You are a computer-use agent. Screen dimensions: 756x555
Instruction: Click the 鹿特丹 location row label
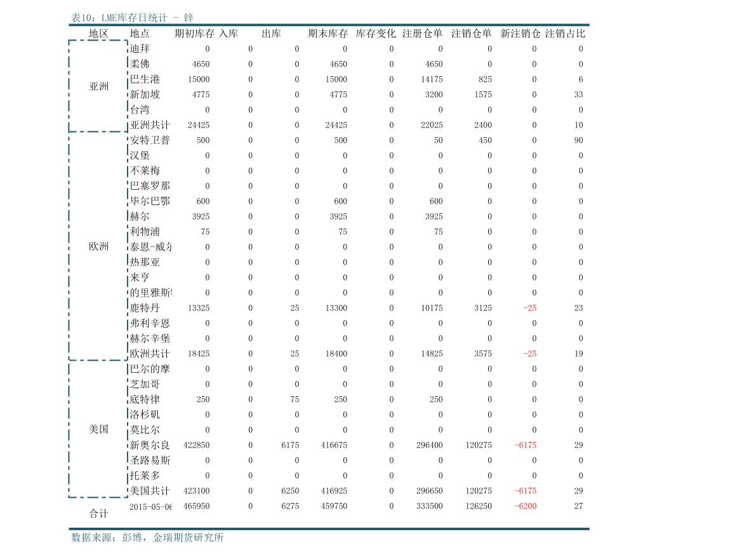145,307
